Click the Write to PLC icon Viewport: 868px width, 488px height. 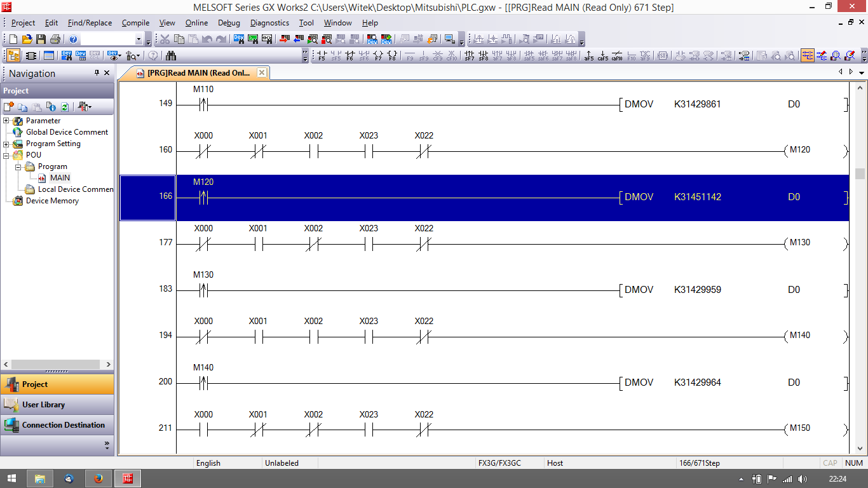284,39
